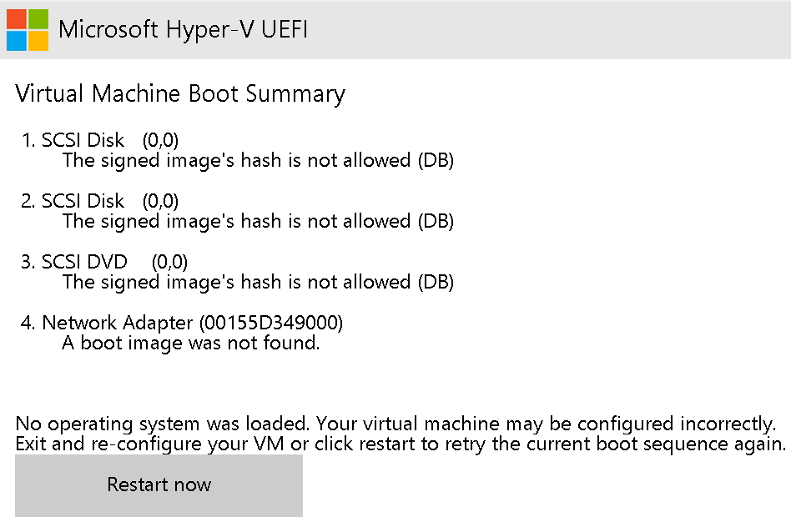Click the yellow square of the Microsoft logo

[40, 41]
